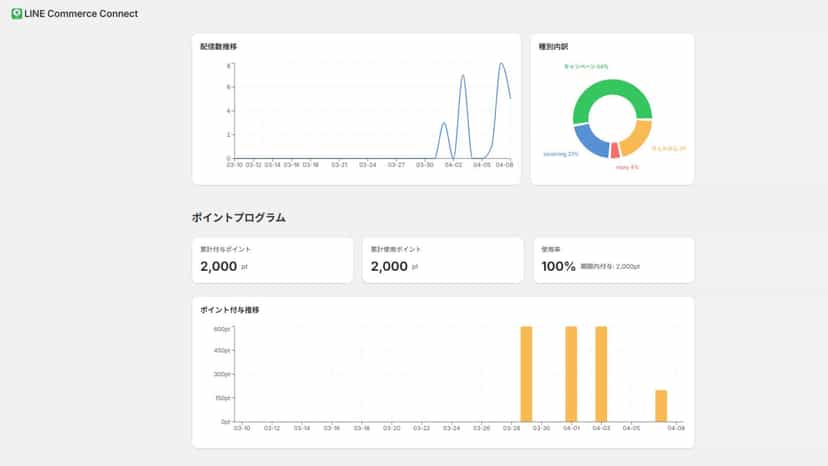
Task: Click the first orange bar in points chart
Action: pyautogui.click(x=526, y=374)
